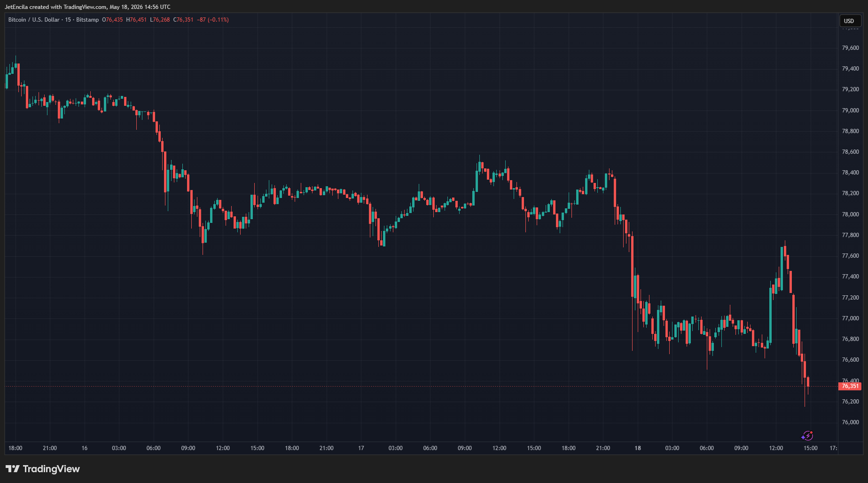Click the low value L76,268
This screenshot has width=868, height=483.
tap(160, 20)
